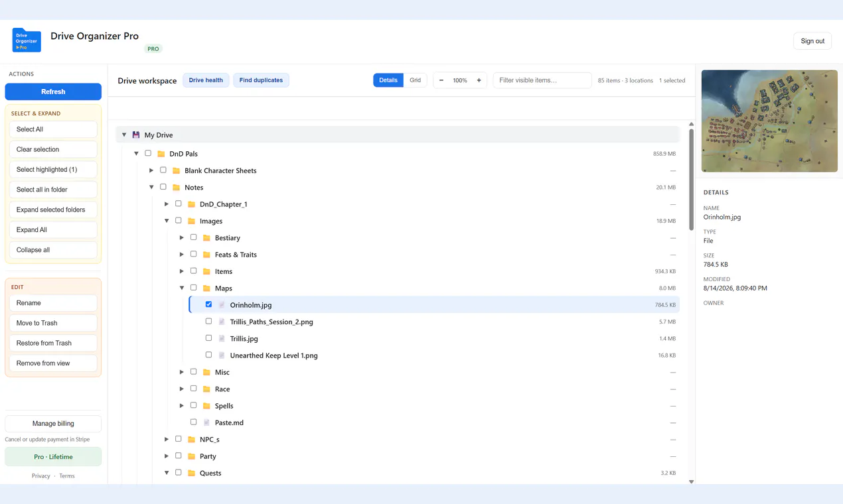Expand the Spells folder
This screenshot has width=843, height=504.
182,406
